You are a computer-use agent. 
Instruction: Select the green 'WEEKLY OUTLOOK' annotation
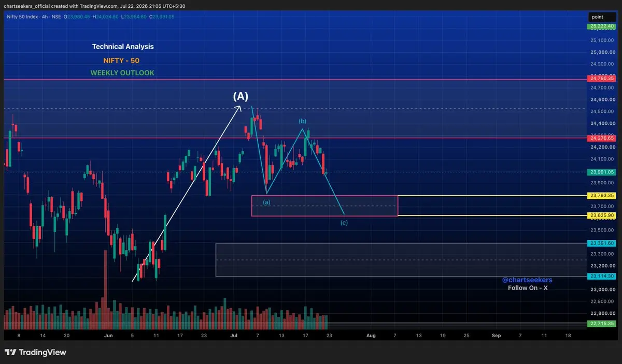pos(122,73)
